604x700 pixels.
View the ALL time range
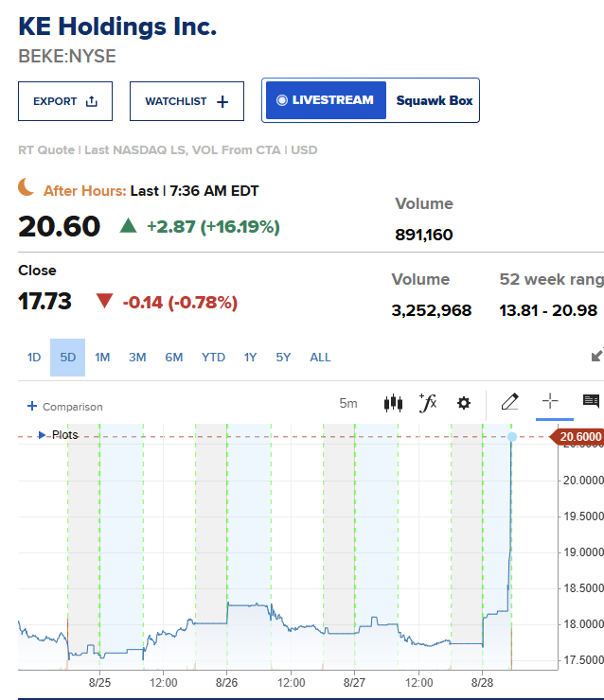320,358
